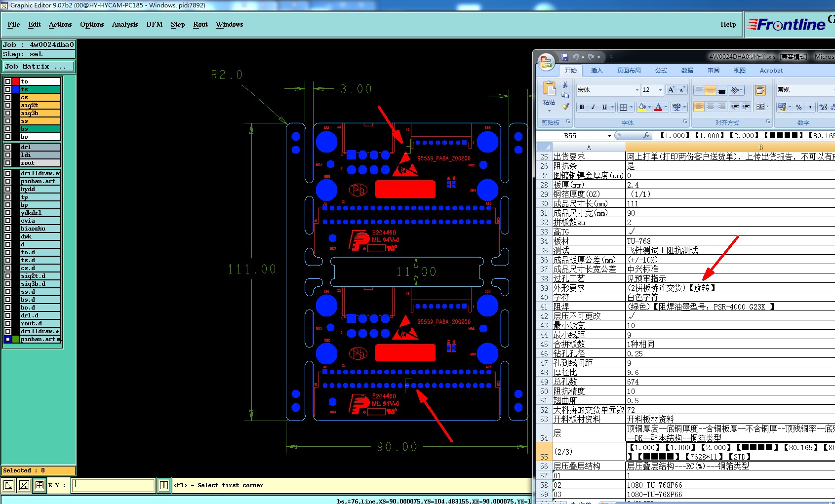Click the Excel format painter brush icon
The image size is (835, 504).
coord(565,106)
